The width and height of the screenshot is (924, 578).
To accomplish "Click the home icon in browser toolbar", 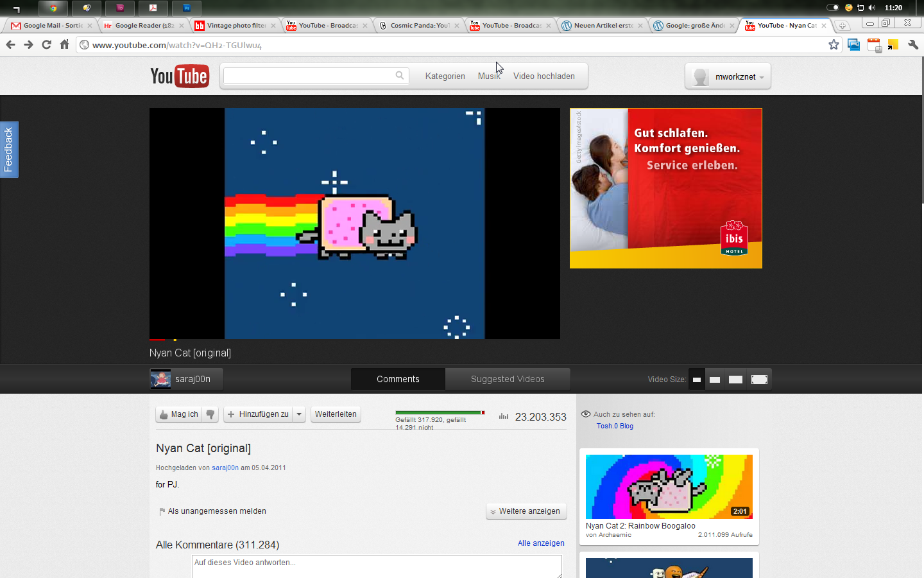I will coord(64,45).
